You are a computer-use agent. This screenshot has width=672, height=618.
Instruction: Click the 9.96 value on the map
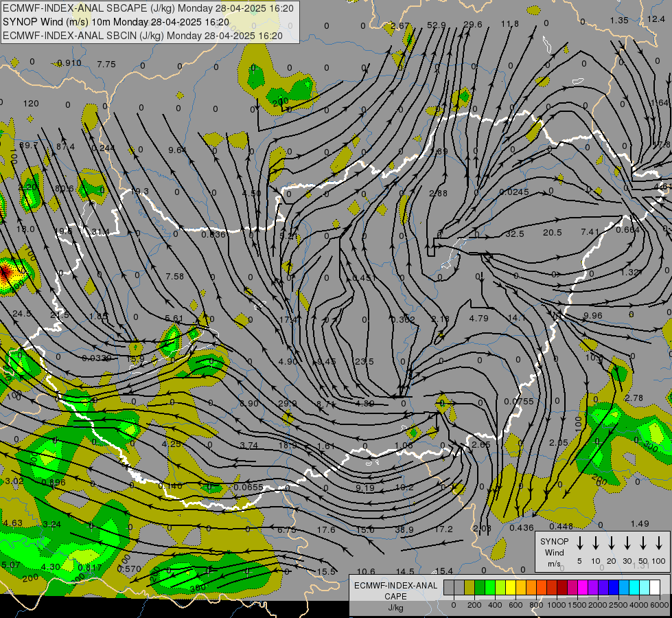[x=593, y=316]
